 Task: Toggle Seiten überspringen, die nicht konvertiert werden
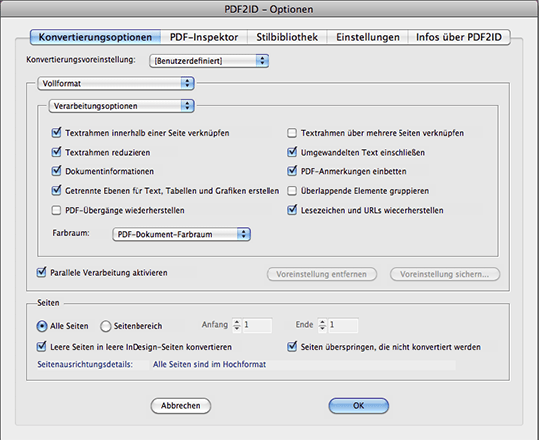(292, 346)
